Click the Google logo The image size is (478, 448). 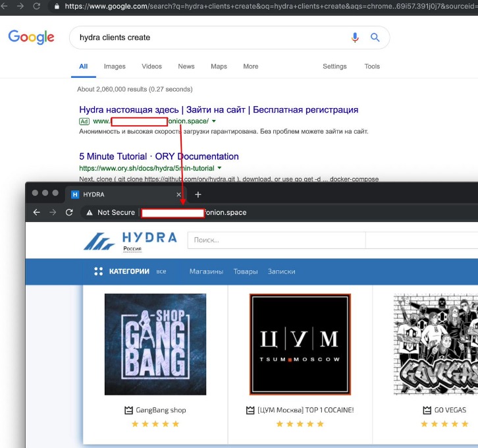click(32, 37)
